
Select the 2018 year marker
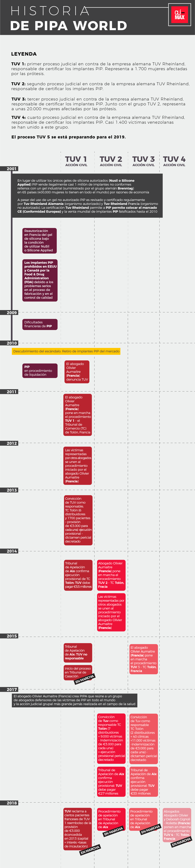click(9, 803)
